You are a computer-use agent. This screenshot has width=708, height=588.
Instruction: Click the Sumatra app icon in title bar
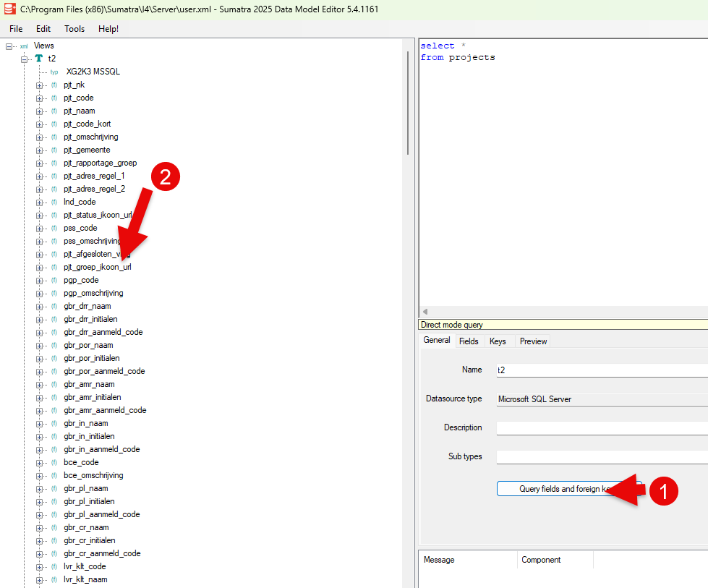coord(9,9)
